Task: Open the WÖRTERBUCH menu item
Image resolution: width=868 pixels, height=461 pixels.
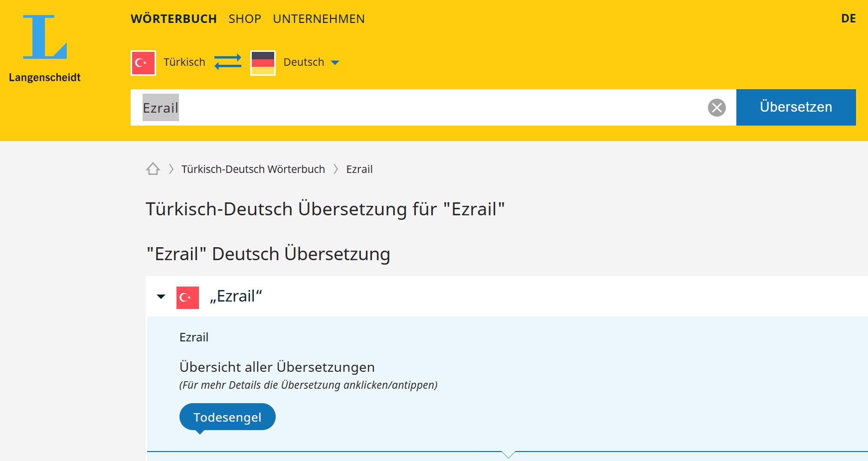Action: (x=174, y=19)
